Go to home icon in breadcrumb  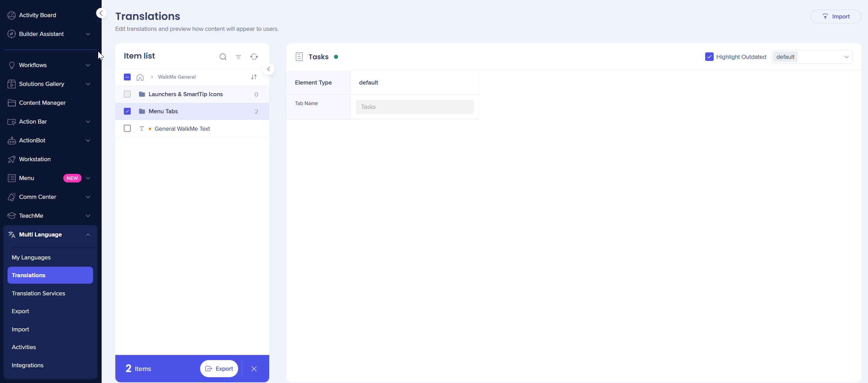[x=140, y=77]
